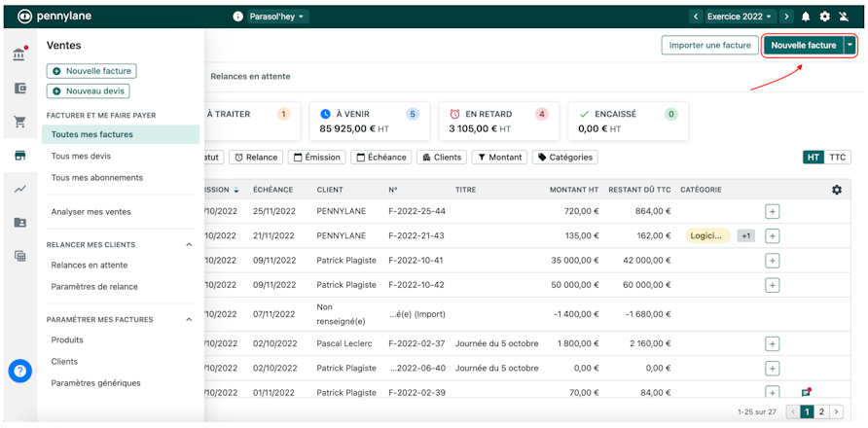Click the blue help question mark button
868x428 pixels.
19,371
